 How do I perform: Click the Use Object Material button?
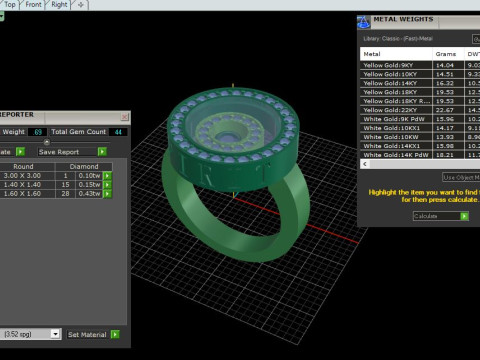click(461, 177)
